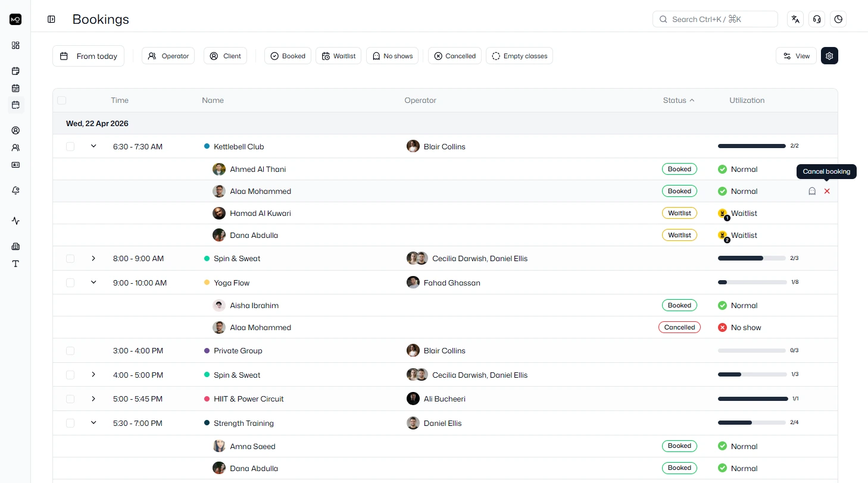The width and height of the screenshot is (868, 483).
Task: Filter bookings by Cancelled
Action: [455, 56]
